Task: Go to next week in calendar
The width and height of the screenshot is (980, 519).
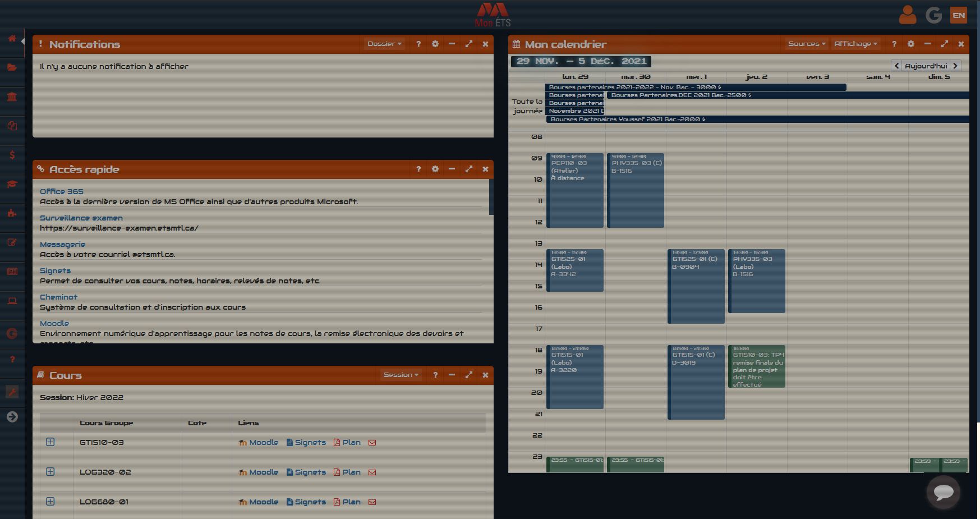Action: click(x=955, y=66)
